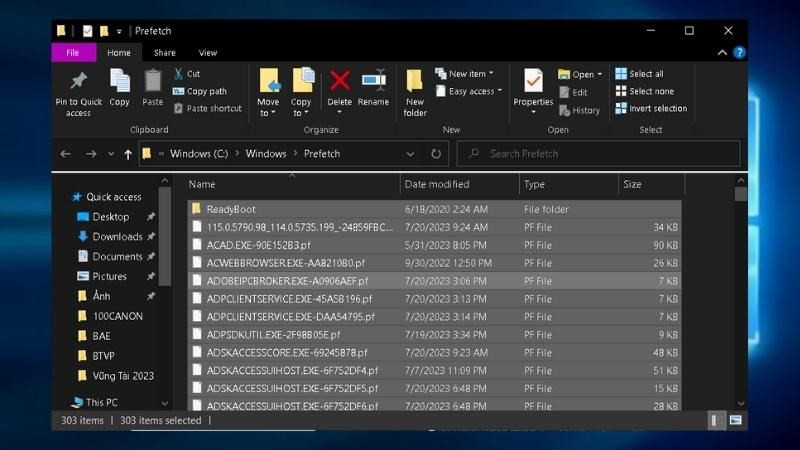Image resolution: width=800 pixels, height=450 pixels.
Task: Click Select none in Select group
Action: (x=650, y=91)
